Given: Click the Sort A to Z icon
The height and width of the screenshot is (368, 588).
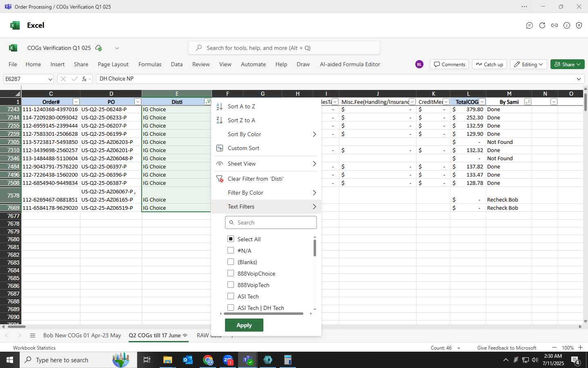Looking at the screenshot, I should click(220, 106).
